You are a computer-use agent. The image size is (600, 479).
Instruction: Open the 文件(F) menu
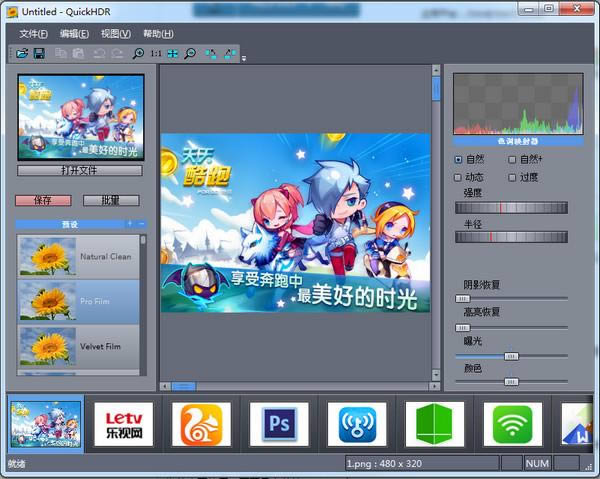[x=34, y=34]
